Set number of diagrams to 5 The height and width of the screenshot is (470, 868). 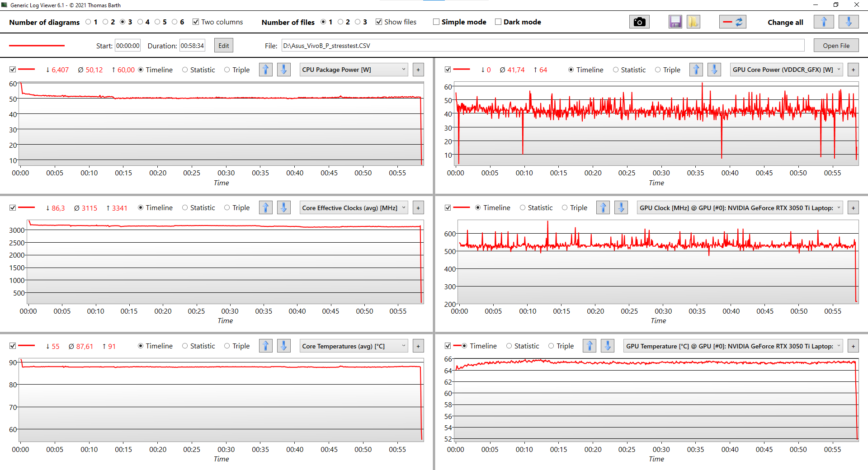(x=157, y=22)
